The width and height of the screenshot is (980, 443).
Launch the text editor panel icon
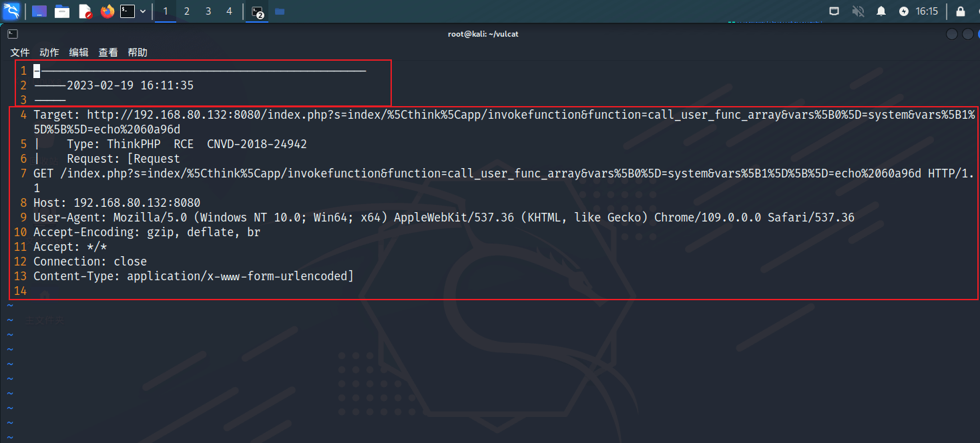85,11
